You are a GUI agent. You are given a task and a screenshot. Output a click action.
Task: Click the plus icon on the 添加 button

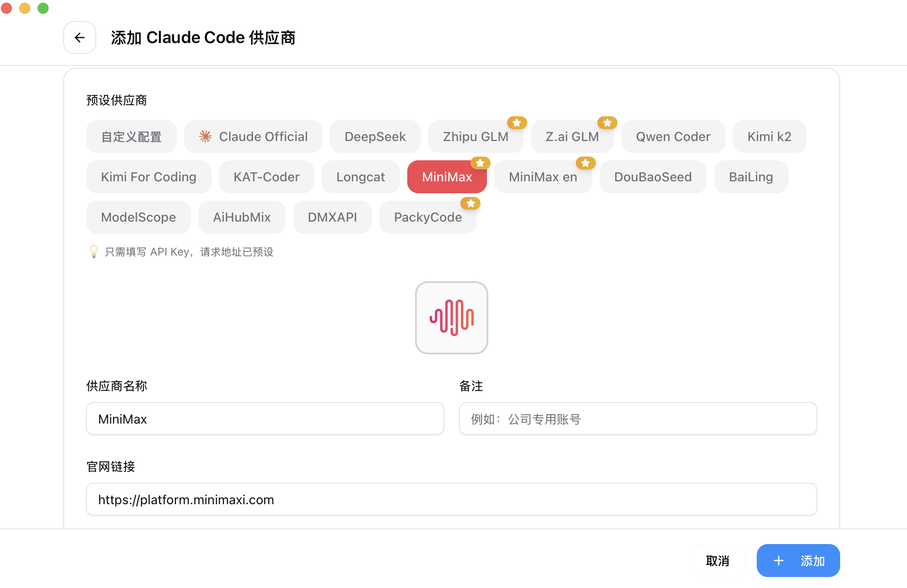(x=779, y=560)
